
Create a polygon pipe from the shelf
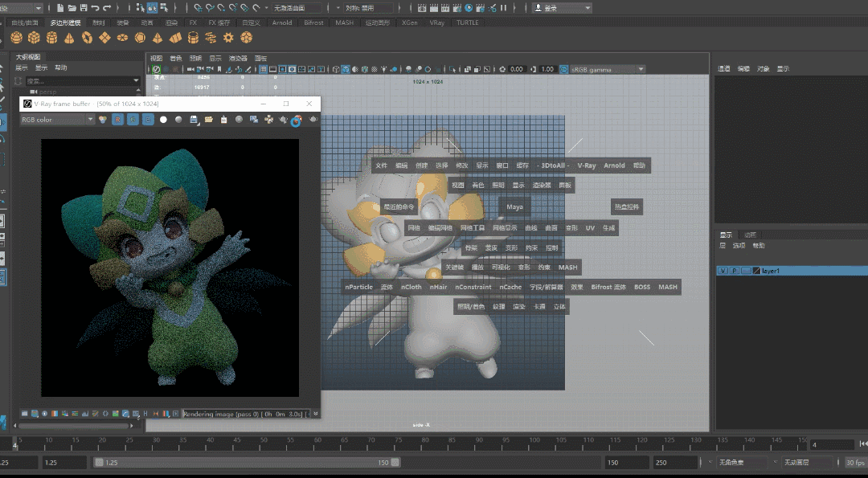[193, 38]
